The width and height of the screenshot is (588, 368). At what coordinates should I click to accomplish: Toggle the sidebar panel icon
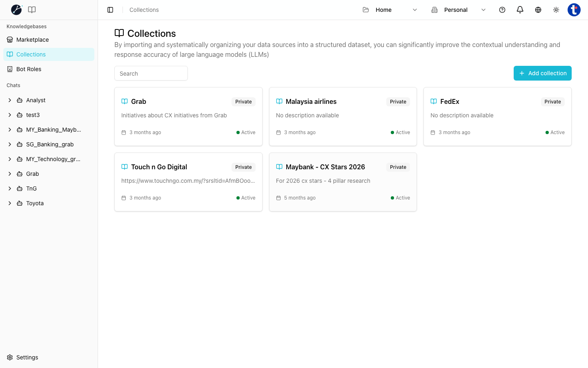point(110,10)
